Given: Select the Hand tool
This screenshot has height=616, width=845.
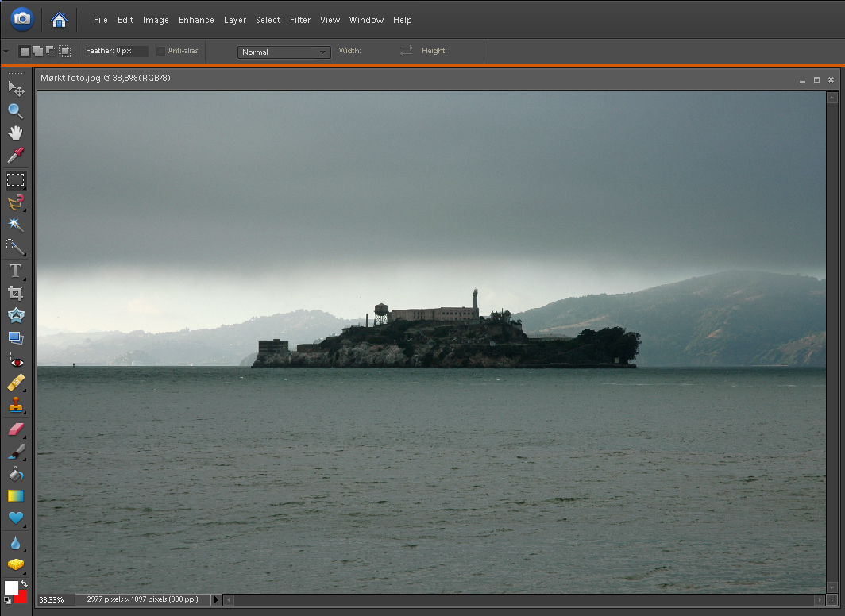Looking at the screenshot, I should tap(15, 133).
